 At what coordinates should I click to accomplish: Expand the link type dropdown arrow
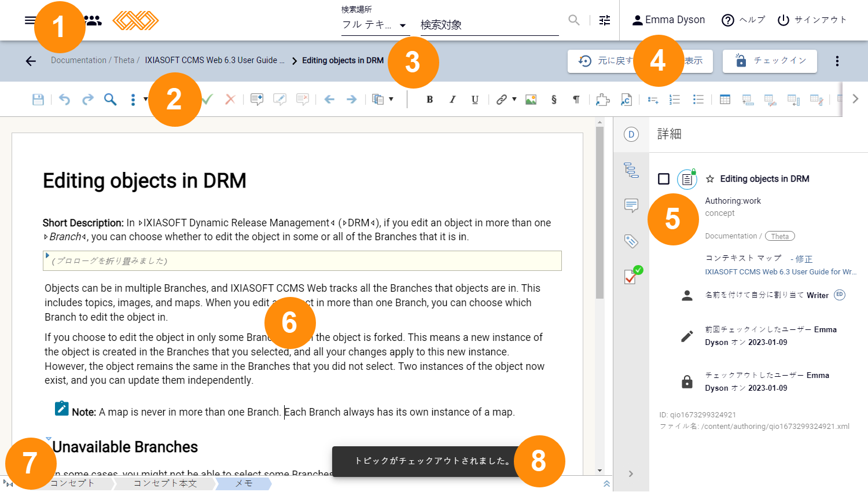[514, 100]
